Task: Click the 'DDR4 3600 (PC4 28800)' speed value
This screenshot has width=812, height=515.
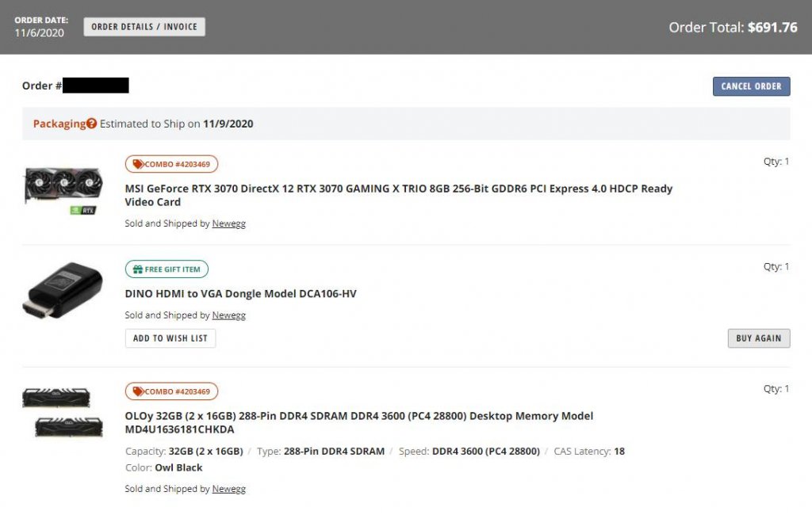Action: [486, 452]
